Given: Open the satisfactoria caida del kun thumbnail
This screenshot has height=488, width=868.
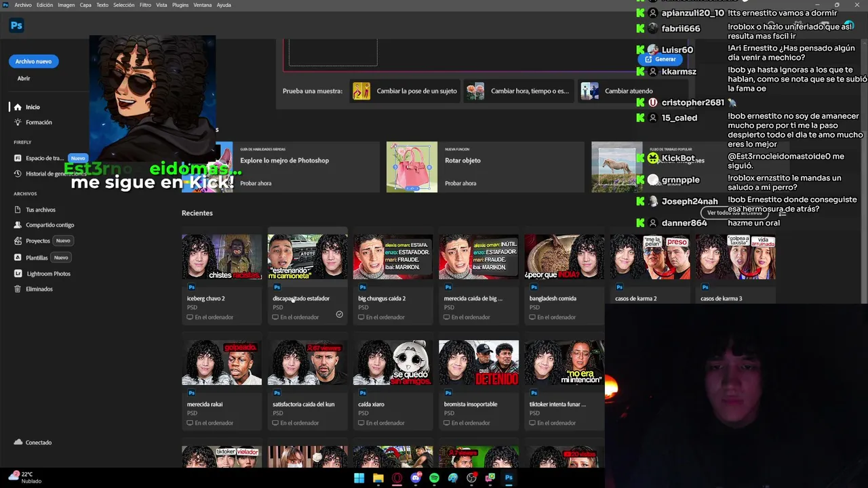Looking at the screenshot, I should pyautogui.click(x=307, y=363).
